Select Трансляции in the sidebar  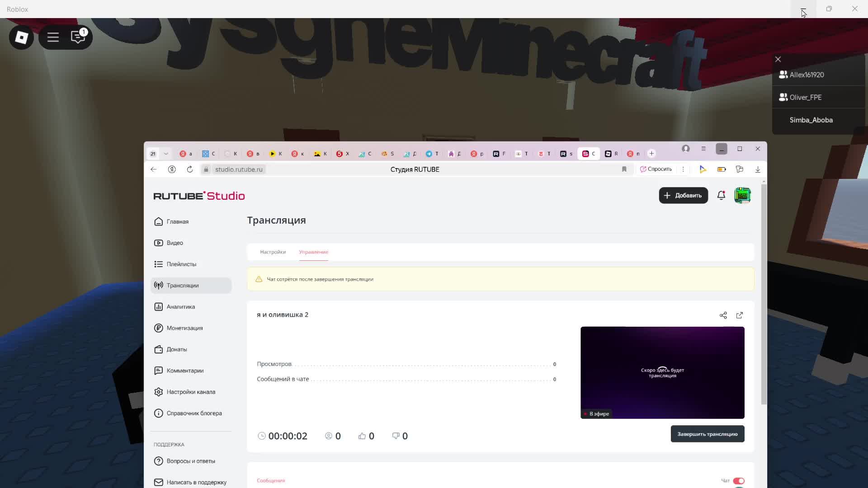(x=191, y=285)
